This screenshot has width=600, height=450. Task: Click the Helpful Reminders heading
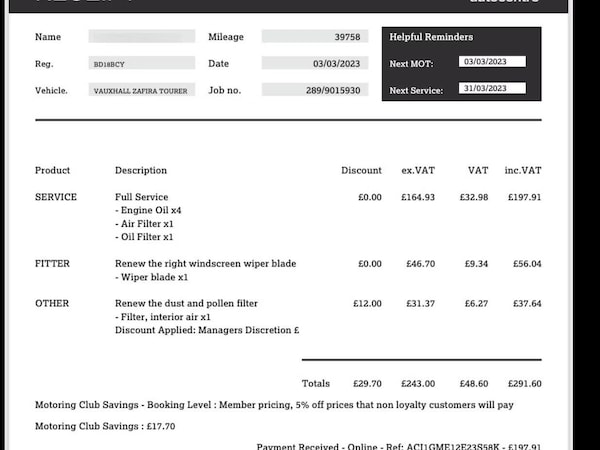431,38
